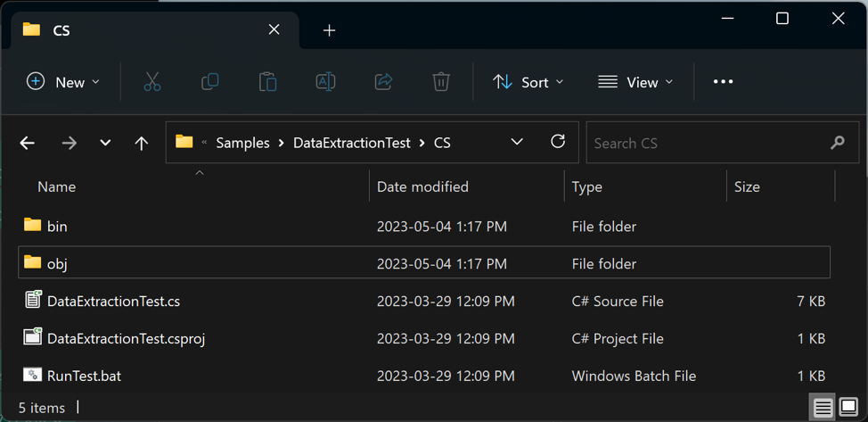Click the Copy icon in toolbar
Viewport: 868px width, 422px height.
210,82
